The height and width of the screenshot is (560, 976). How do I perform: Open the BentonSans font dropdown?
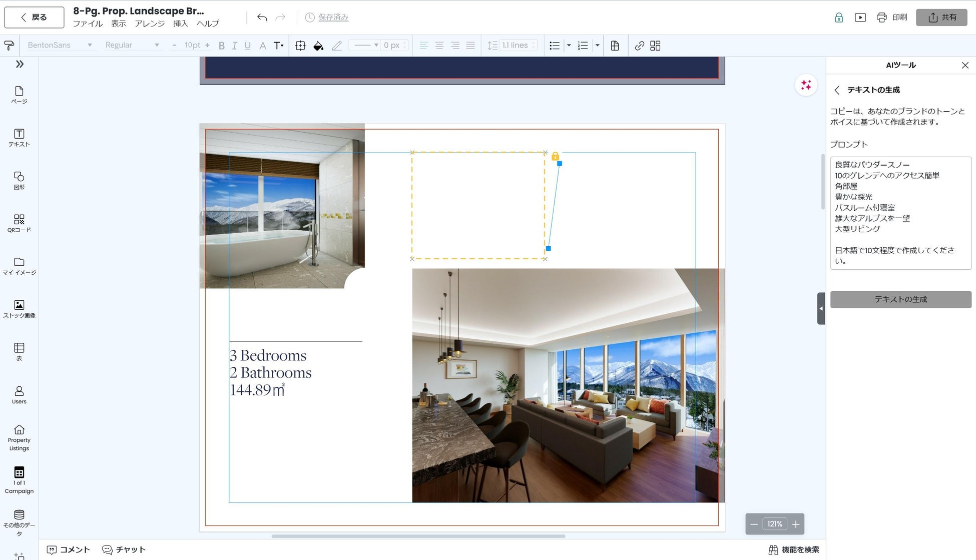tap(60, 45)
